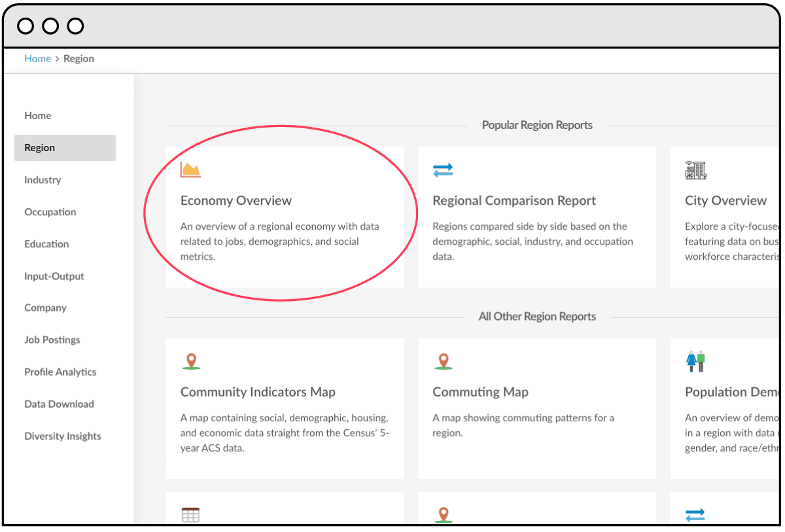This screenshot has width=785, height=532.
Task: Select Diversity Insights in the sidebar
Action: click(63, 436)
